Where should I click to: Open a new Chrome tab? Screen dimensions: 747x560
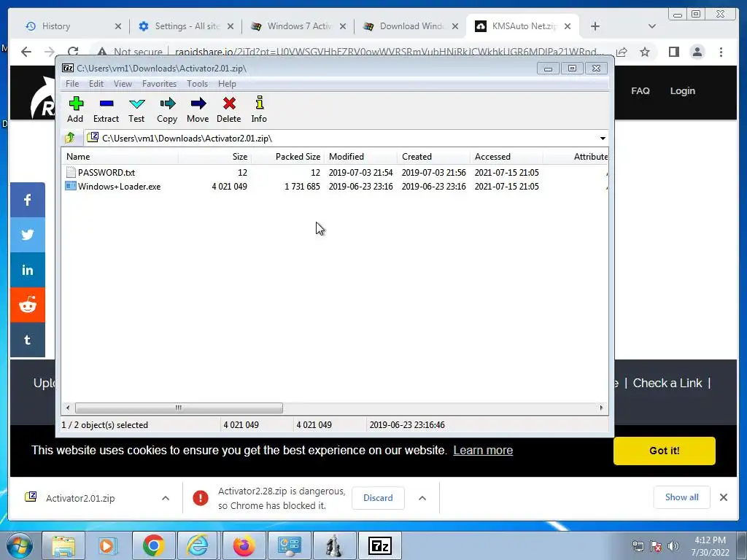point(595,26)
